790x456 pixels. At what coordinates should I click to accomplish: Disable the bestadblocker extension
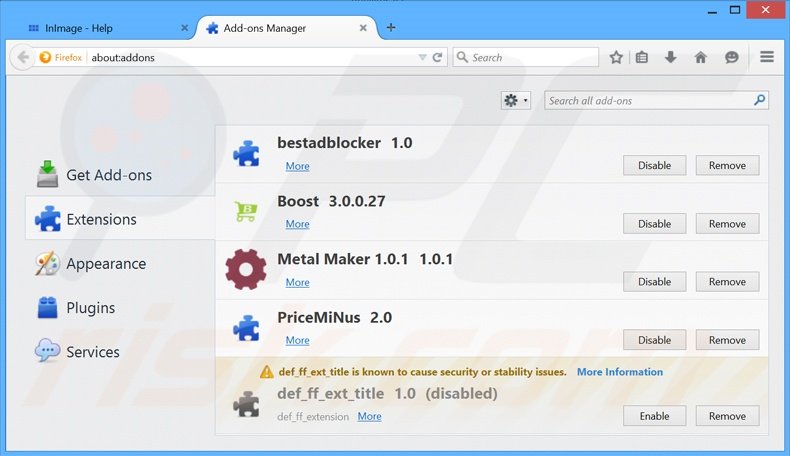click(654, 165)
